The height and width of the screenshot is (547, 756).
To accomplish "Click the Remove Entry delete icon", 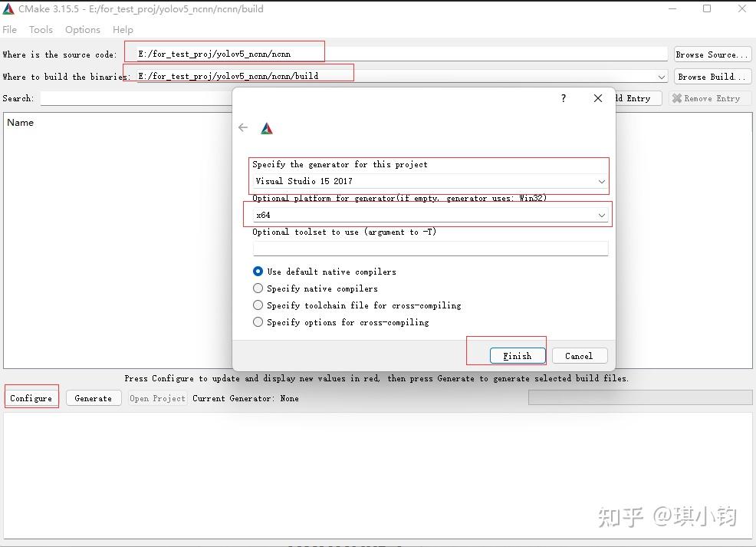I will tap(677, 97).
